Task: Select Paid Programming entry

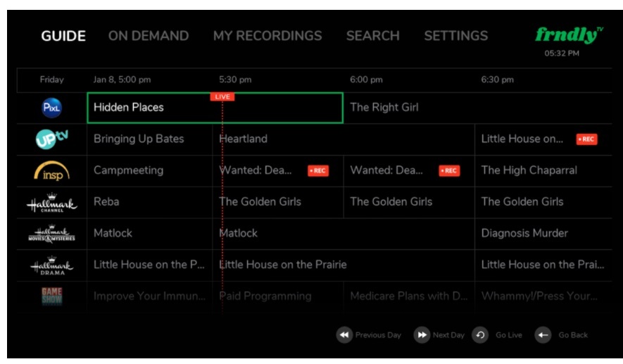Action: point(278,296)
